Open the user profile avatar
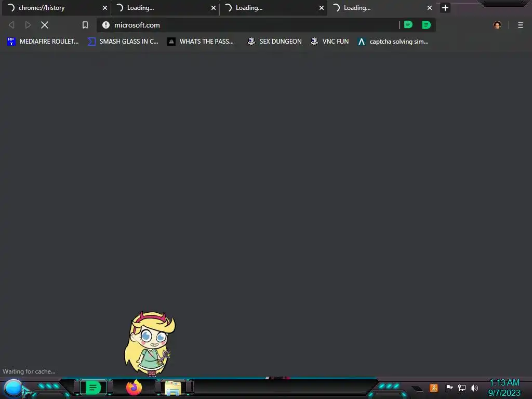532x399 pixels. (x=497, y=25)
